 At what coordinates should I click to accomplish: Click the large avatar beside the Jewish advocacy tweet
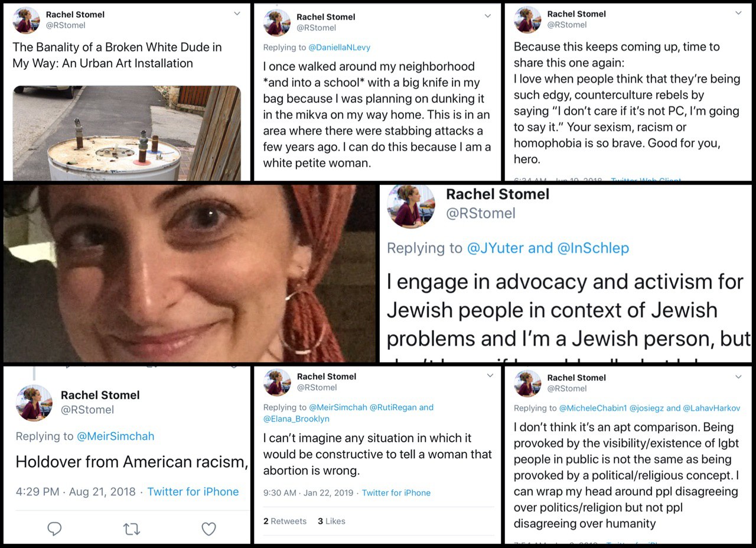tap(411, 206)
